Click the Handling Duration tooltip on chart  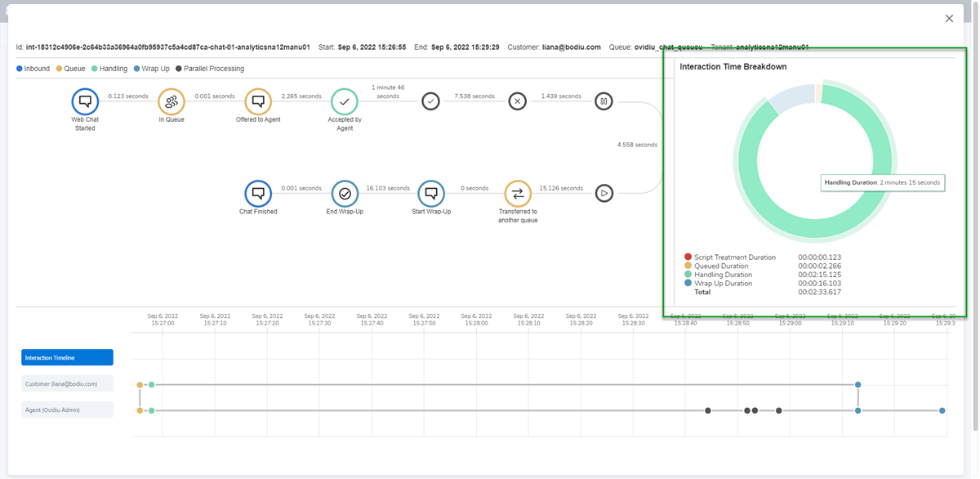(883, 182)
